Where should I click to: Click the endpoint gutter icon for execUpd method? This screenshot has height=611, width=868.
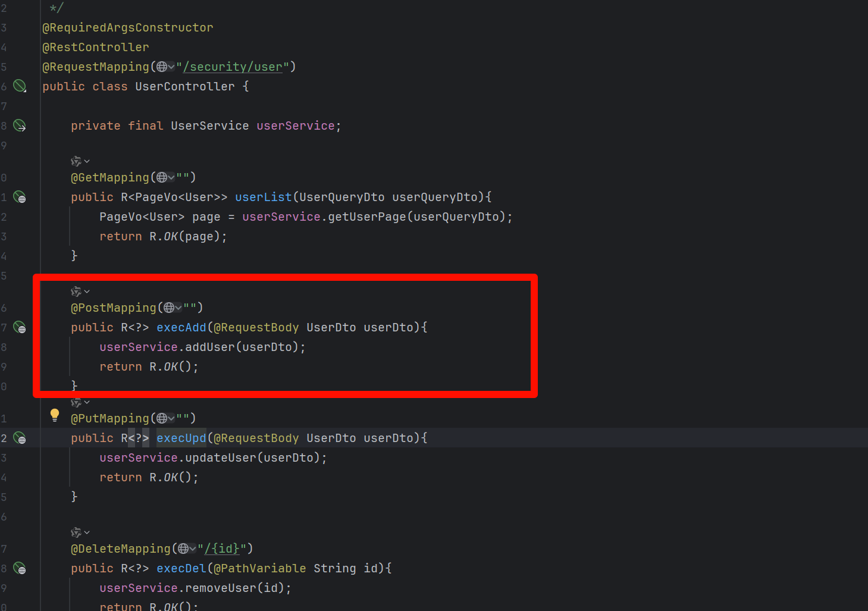[x=20, y=438]
